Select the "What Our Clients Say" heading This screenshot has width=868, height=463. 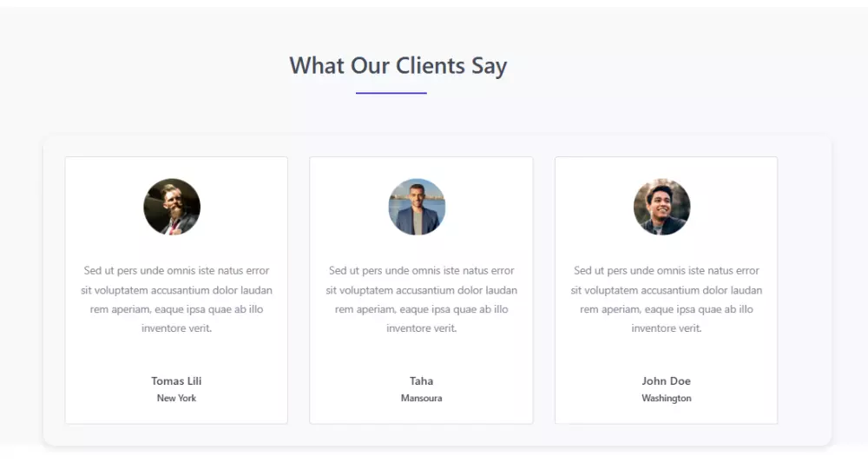click(398, 65)
